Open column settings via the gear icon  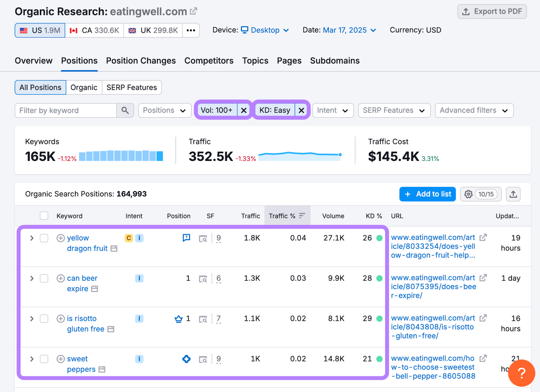(x=468, y=194)
